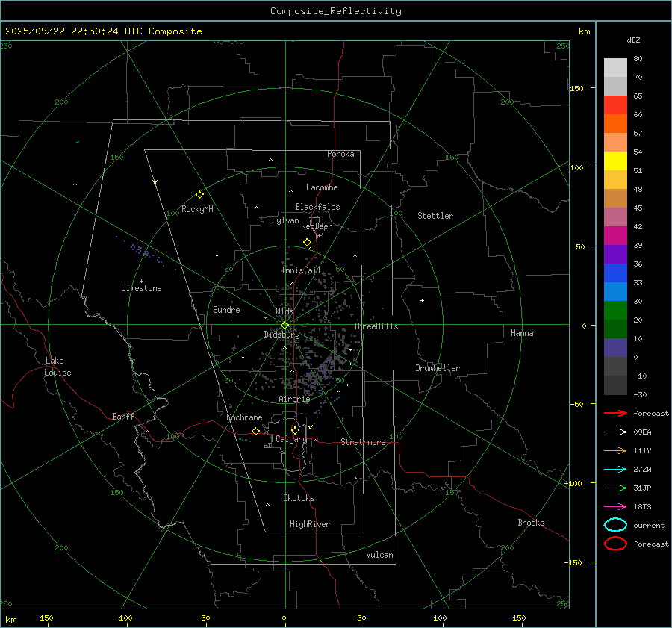Select the white 09EA arrow icon

coord(615,432)
